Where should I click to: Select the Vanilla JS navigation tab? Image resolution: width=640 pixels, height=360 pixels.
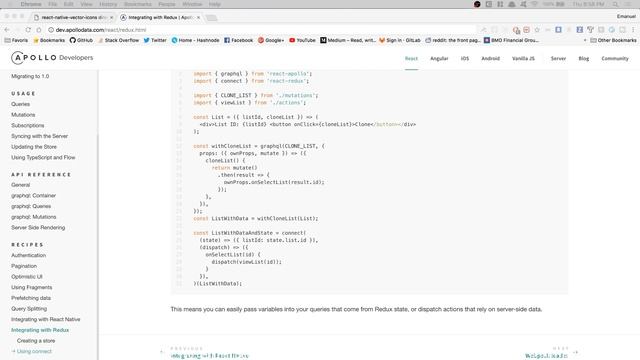tap(523, 59)
